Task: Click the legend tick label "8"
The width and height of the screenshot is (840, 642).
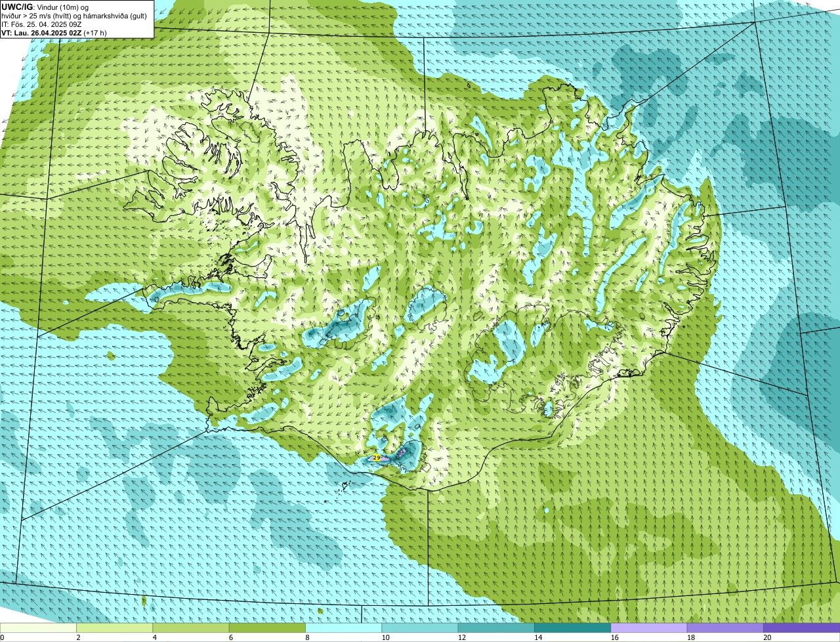Action: coord(308,637)
